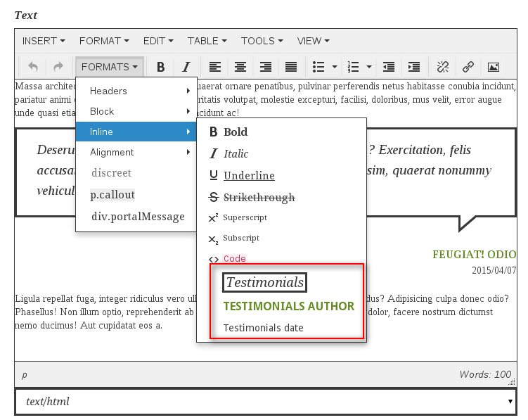
Task: Apply the discreet format
Action: (136, 173)
